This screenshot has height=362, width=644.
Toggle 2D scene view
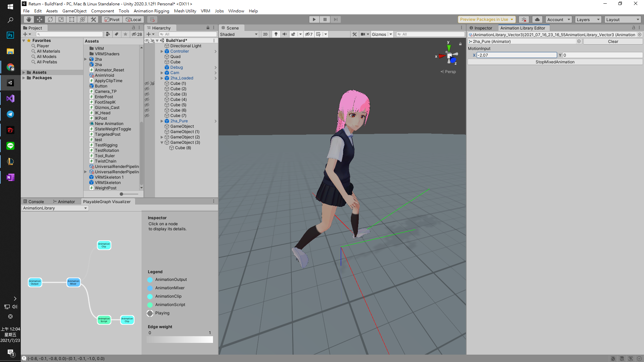[x=265, y=34]
